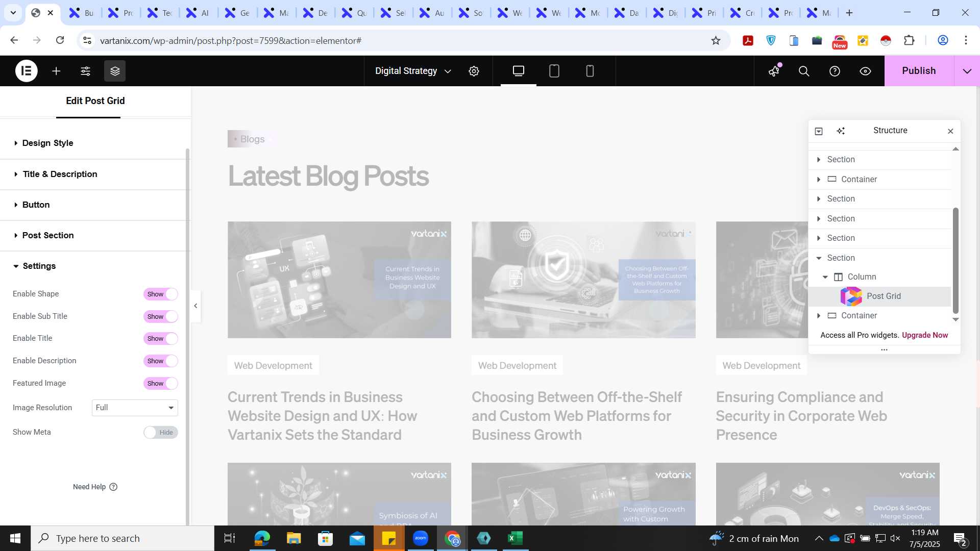
Task: Open the browser tab search dropdown
Action: click(13, 13)
